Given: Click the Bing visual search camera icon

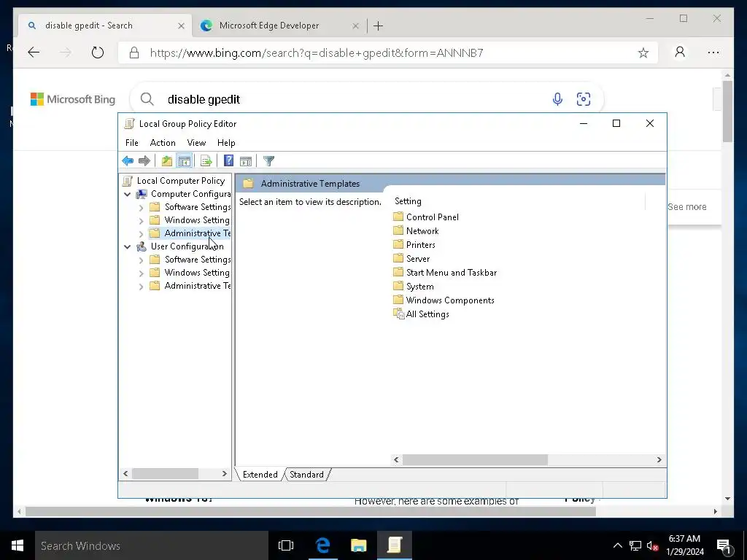Looking at the screenshot, I should [x=584, y=99].
